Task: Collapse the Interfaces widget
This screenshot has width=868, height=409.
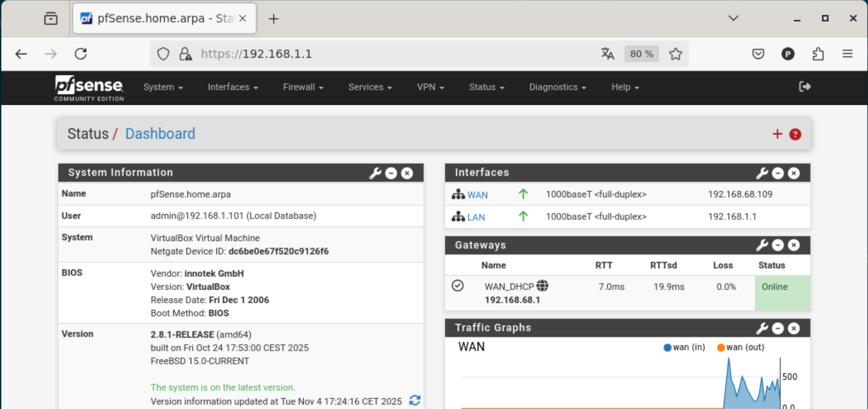Action: click(778, 173)
